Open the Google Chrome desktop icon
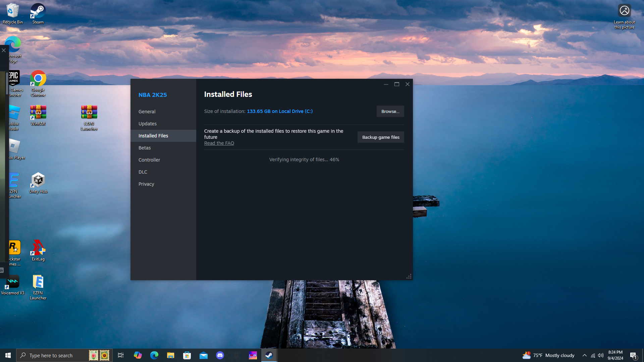644x362 pixels. click(38, 82)
